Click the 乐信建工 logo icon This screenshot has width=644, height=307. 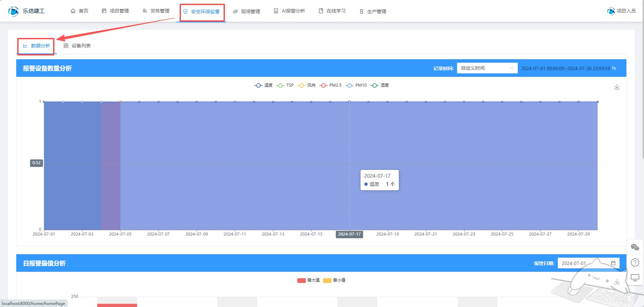[14, 11]
